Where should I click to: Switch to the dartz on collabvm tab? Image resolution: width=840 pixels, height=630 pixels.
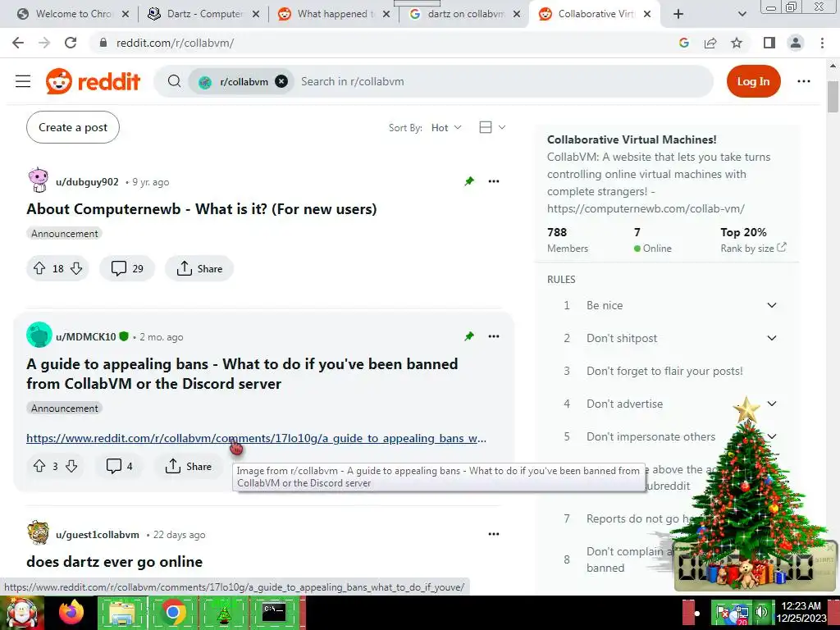pos(466,14)
